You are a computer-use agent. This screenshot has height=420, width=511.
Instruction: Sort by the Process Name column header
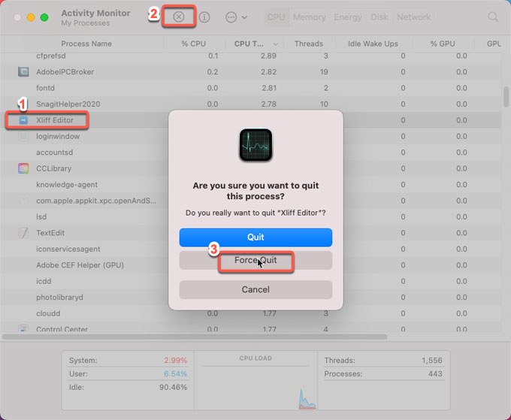(86, 44)
